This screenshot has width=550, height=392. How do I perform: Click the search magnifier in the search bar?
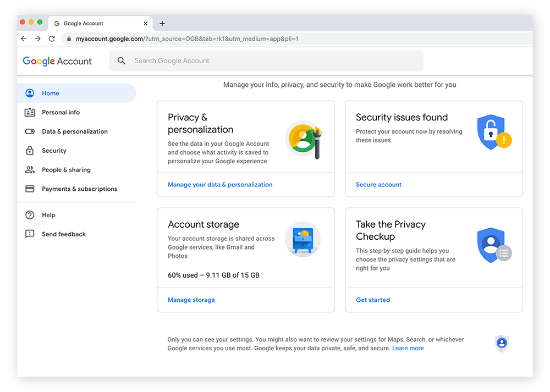pos(122,60)
